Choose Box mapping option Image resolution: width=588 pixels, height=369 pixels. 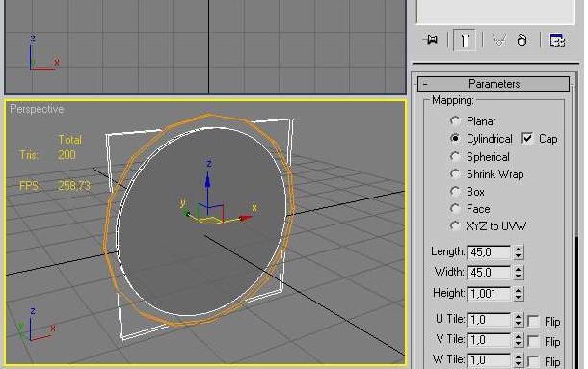(x=455, y=192)
